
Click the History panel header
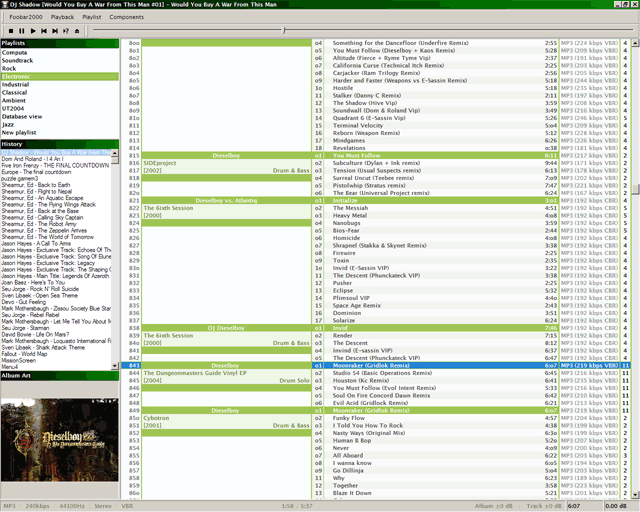pos(60,144)
